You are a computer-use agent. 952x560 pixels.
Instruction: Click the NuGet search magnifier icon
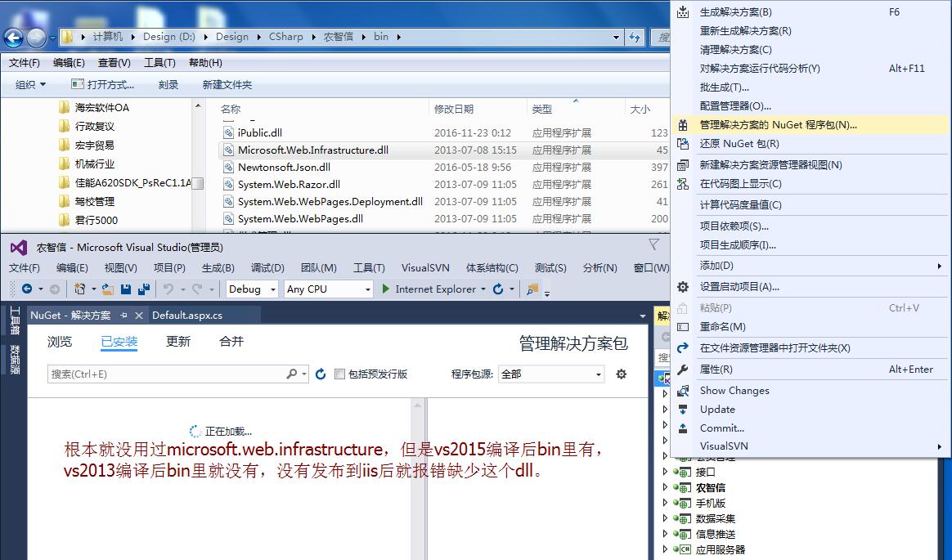tap(292, 374)
